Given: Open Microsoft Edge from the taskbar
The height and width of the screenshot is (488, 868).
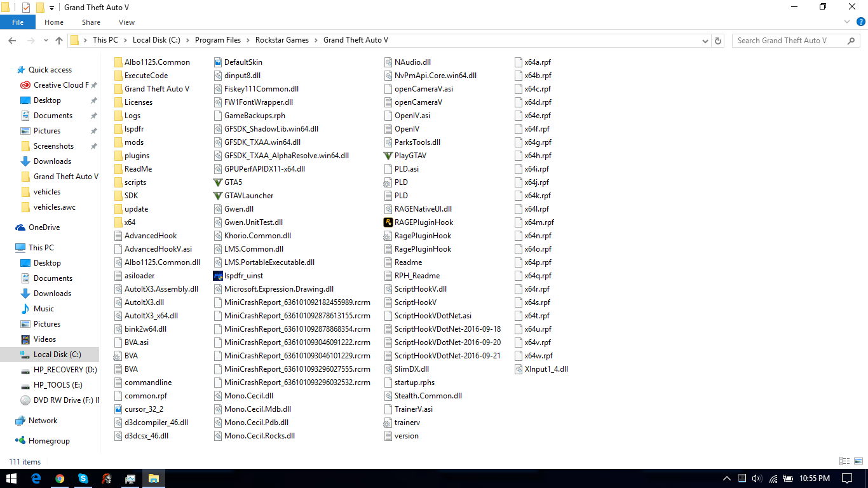Looking at the screenshot, I should [x=36, y=478].
